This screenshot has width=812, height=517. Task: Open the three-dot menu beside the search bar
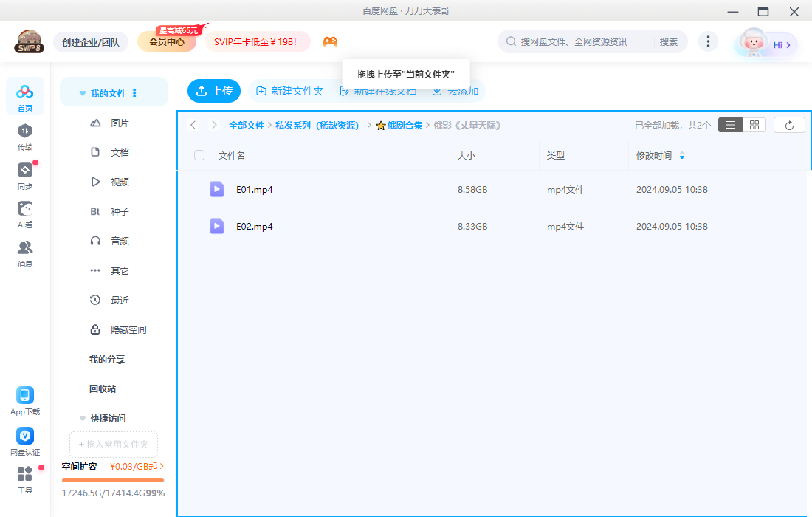point(708,41)
